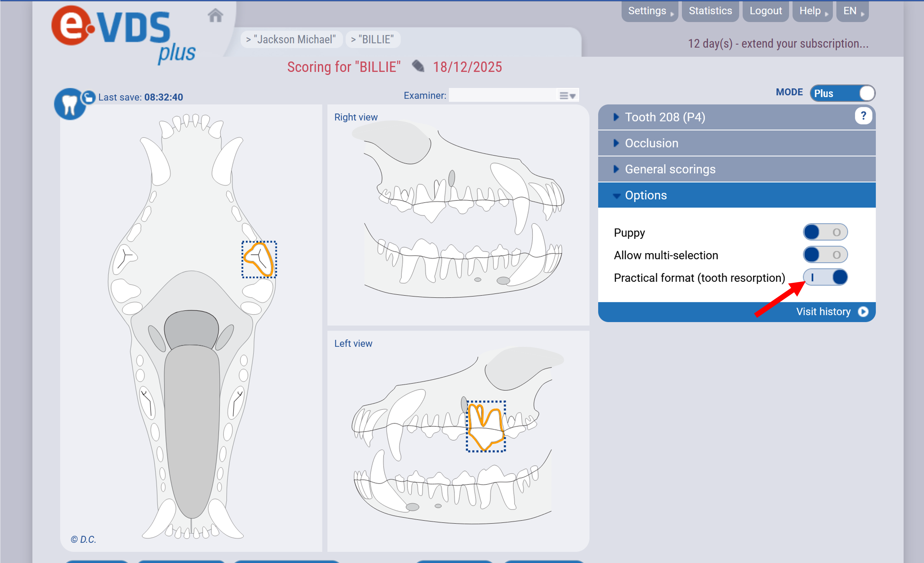Click the Visit history arrow icon
This screenshot has height=563, width=924.
(x=863, y=312)
